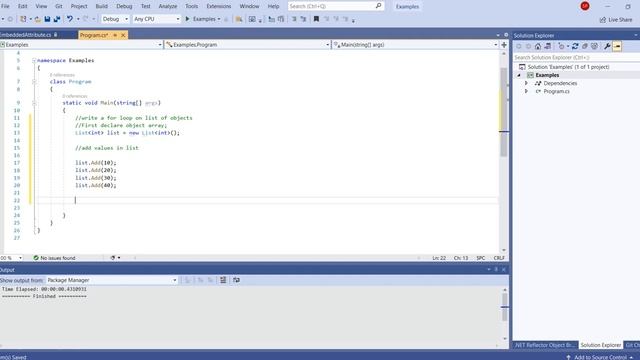Click Pending Changes Filter icon in Solution Explorer

pos(562,47)
